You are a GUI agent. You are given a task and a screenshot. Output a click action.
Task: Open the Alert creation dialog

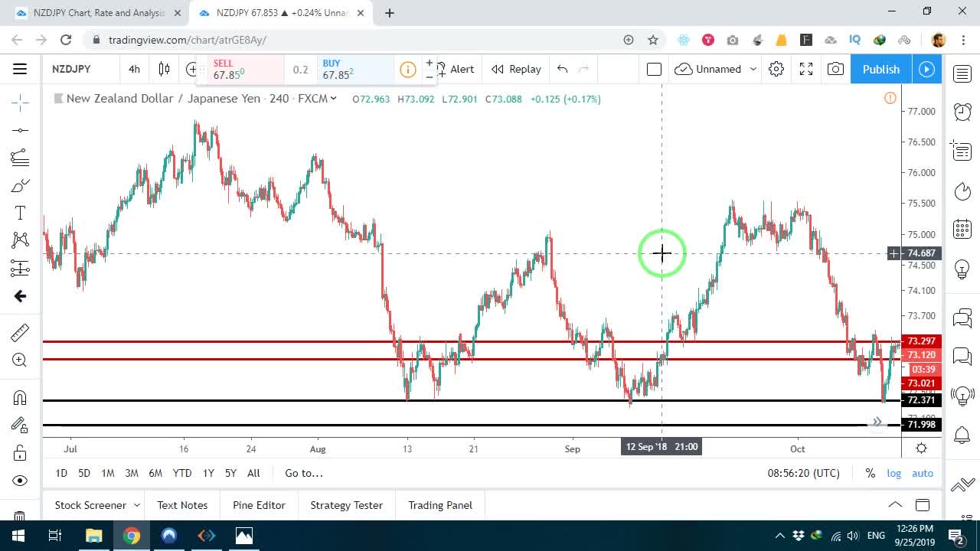tap(456, 69)
